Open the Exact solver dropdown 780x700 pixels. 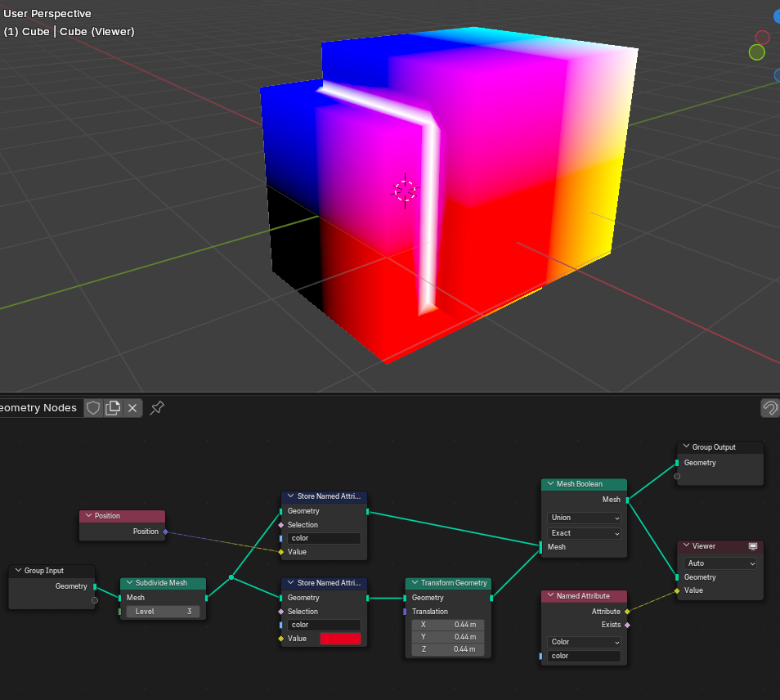coord(584,533)
